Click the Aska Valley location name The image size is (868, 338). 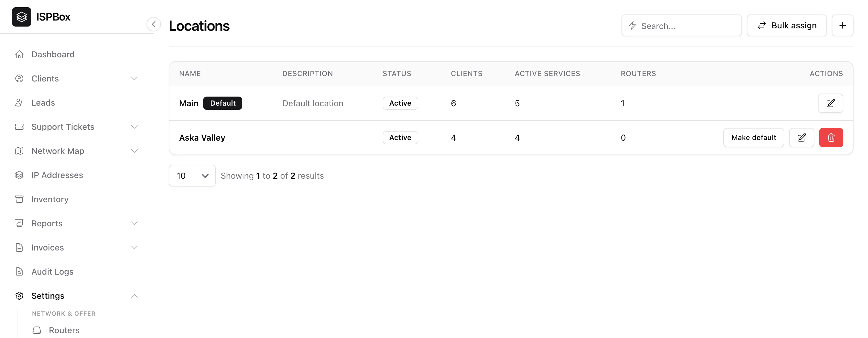[x=202, y=138]
